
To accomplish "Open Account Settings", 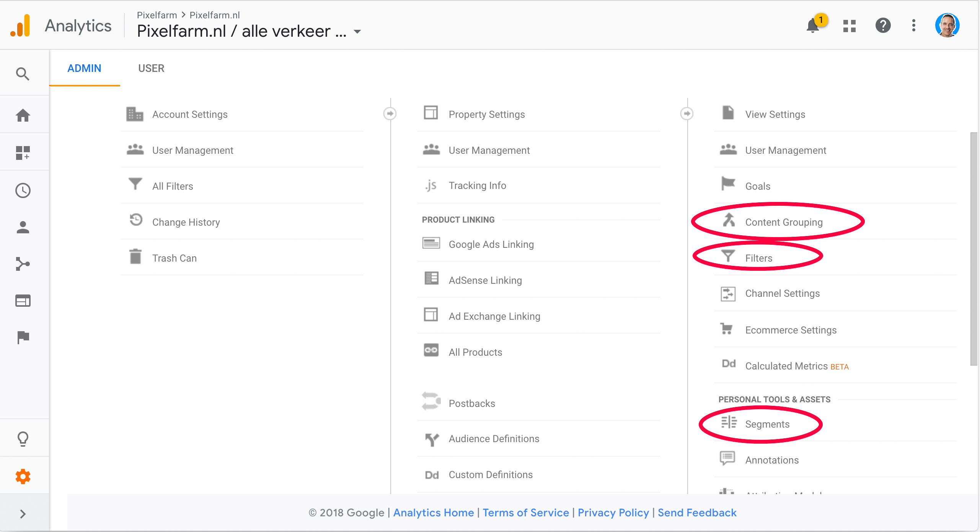I will pos(242,114).
